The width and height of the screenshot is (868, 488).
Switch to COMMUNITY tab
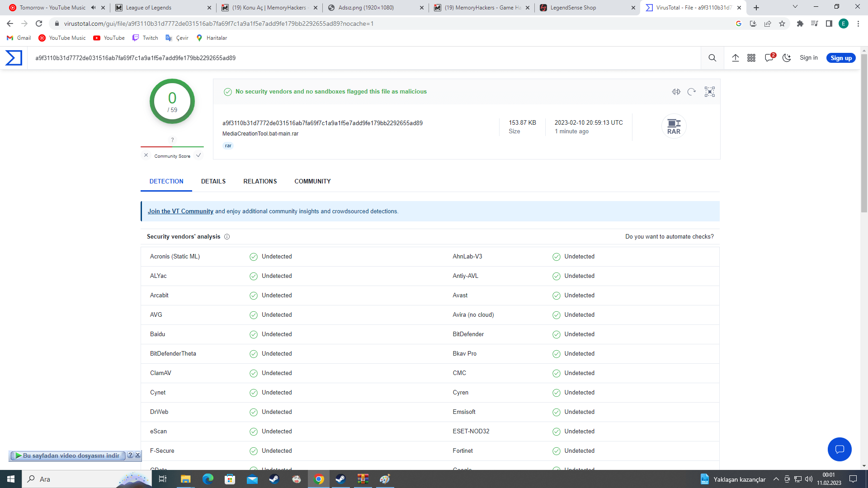click(x=312, y=181)
